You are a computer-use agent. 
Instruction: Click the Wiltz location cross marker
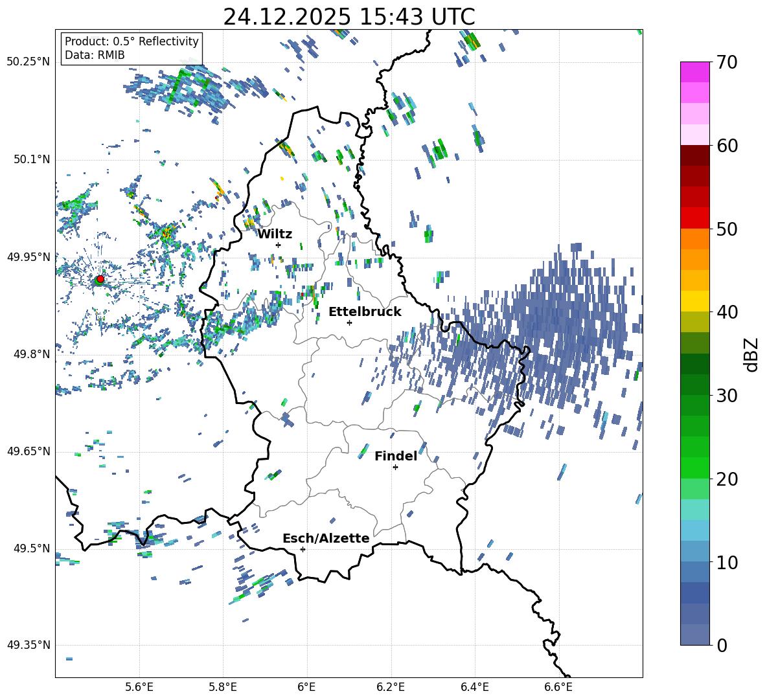tap(279, 245)
